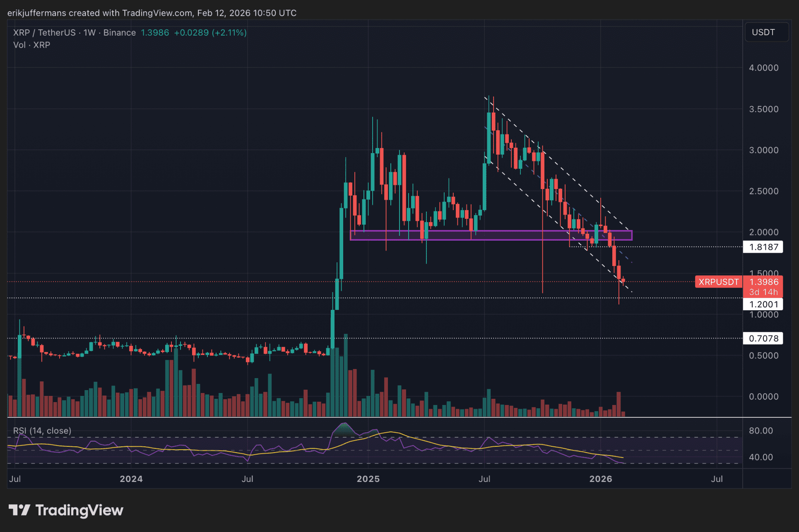
Task: Click the TradingView logo icon
Action: point(19,510)
